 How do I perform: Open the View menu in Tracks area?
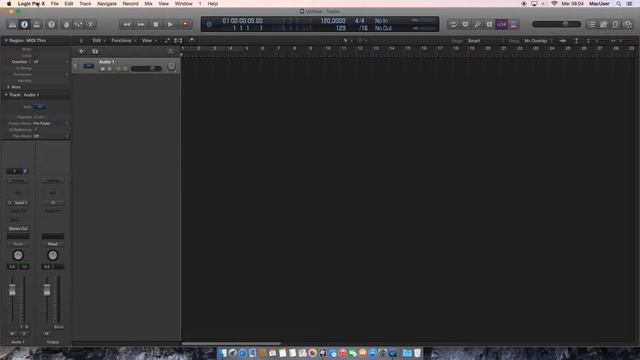[149, 41]
